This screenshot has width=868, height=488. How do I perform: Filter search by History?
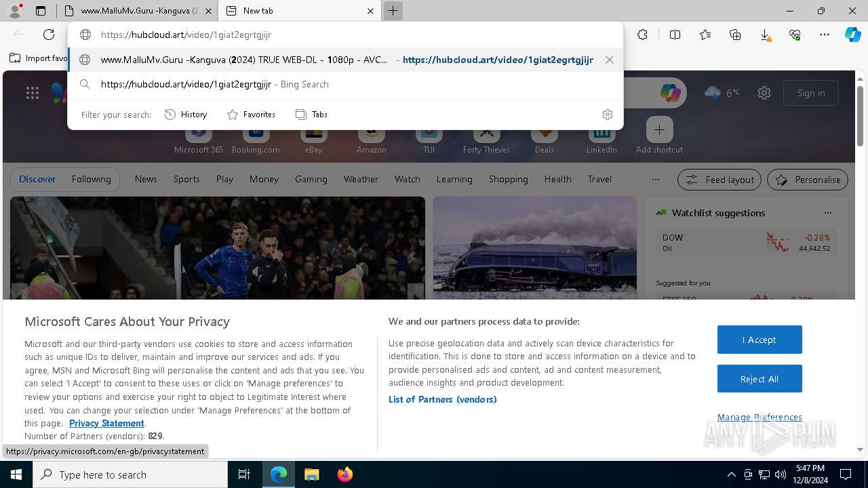pos(186,115)
